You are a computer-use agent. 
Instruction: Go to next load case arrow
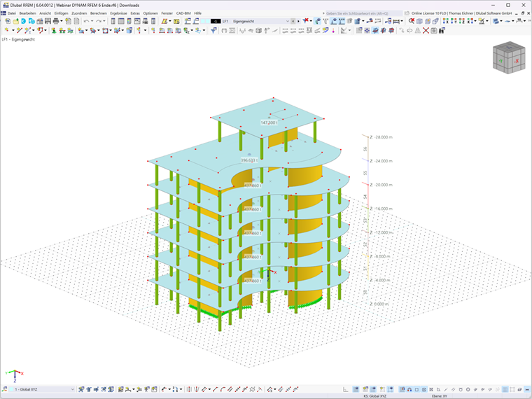point(298,21)
